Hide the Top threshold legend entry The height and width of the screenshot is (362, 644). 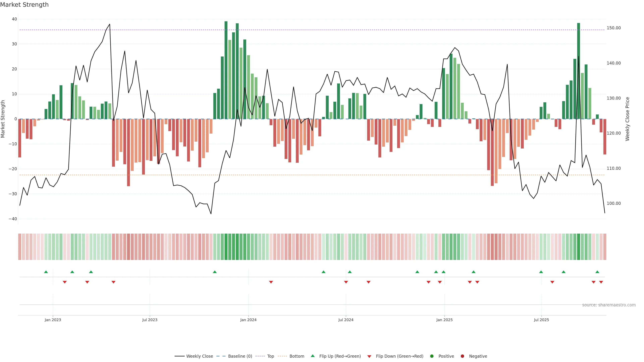[x=271, y=356]
